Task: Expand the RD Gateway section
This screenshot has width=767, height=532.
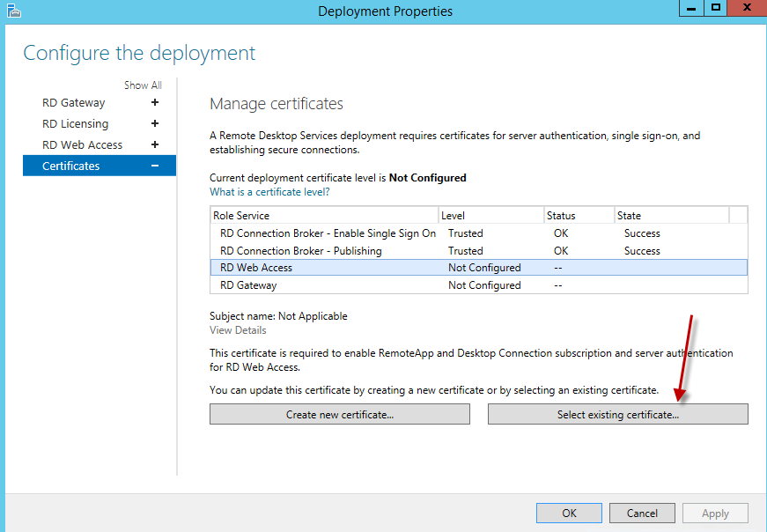Action: pyautogui.click(x=155, y=103)
